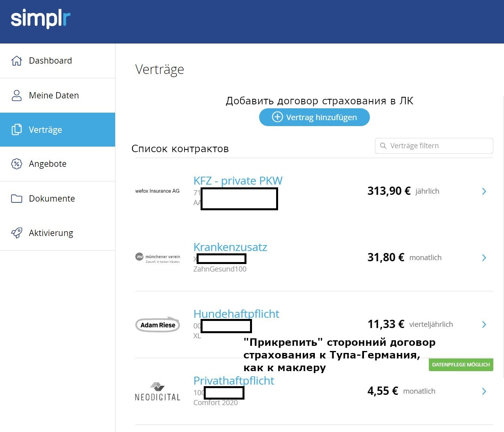Click the Aktivierung rocket icon
Image resolution: width=504 pixels, height=432 pixels.
(x=17, y=233)
